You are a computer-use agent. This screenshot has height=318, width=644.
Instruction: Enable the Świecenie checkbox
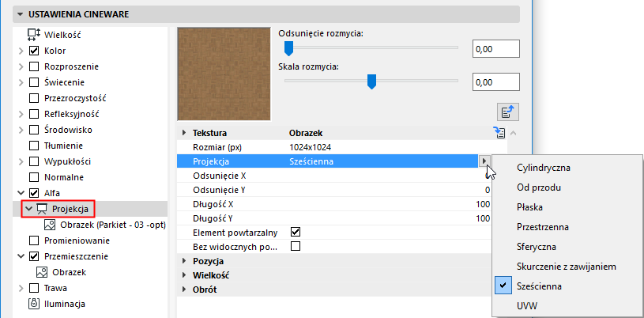(34, 82)
